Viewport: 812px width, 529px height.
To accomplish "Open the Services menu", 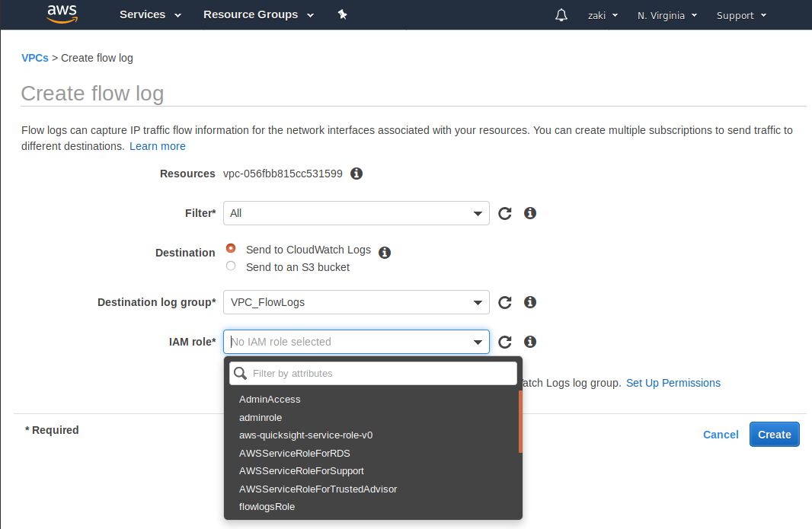I will [150, 15].
